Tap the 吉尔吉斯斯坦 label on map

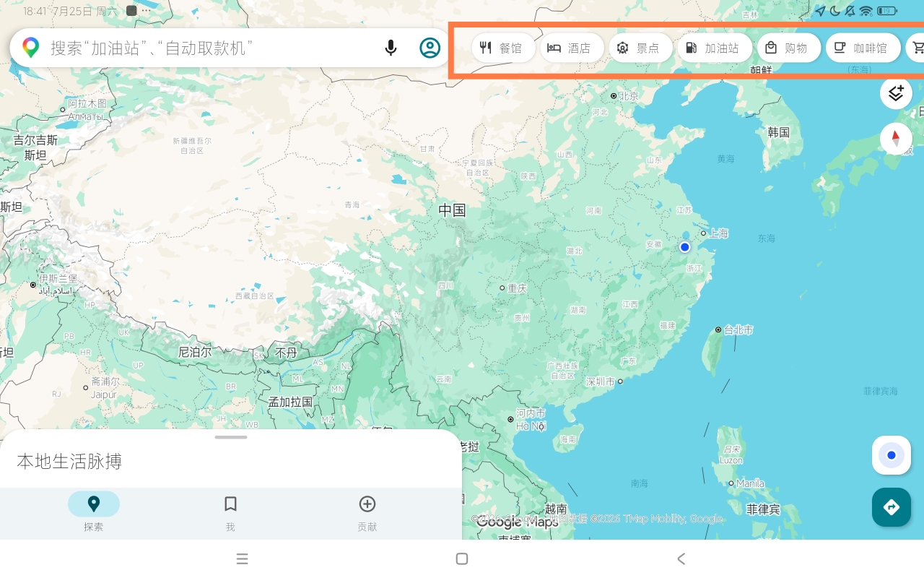tap(35, 147)
